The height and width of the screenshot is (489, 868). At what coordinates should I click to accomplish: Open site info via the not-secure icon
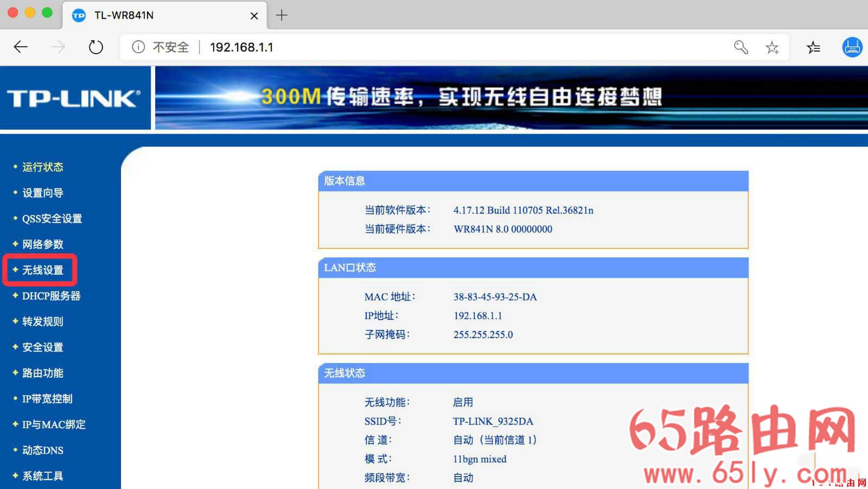[138, 47]
